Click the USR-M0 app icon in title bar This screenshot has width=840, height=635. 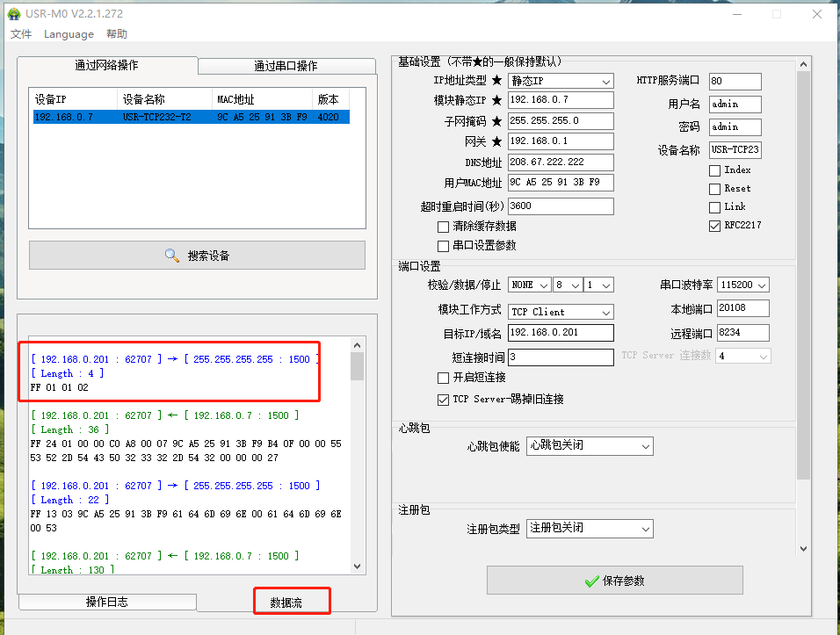pyautogui.click(x=13, y=14)
